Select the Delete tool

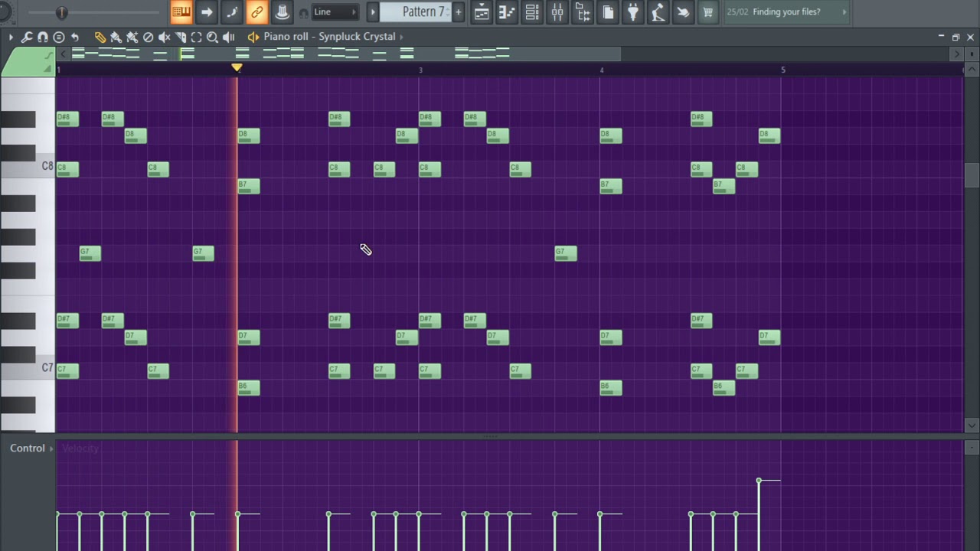[x=148, y=37]
